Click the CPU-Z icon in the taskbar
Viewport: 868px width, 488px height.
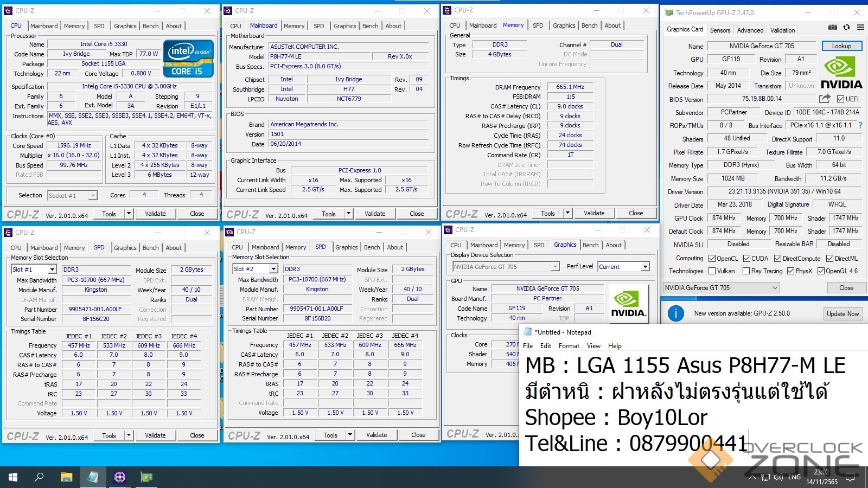[x=119, y=477]
